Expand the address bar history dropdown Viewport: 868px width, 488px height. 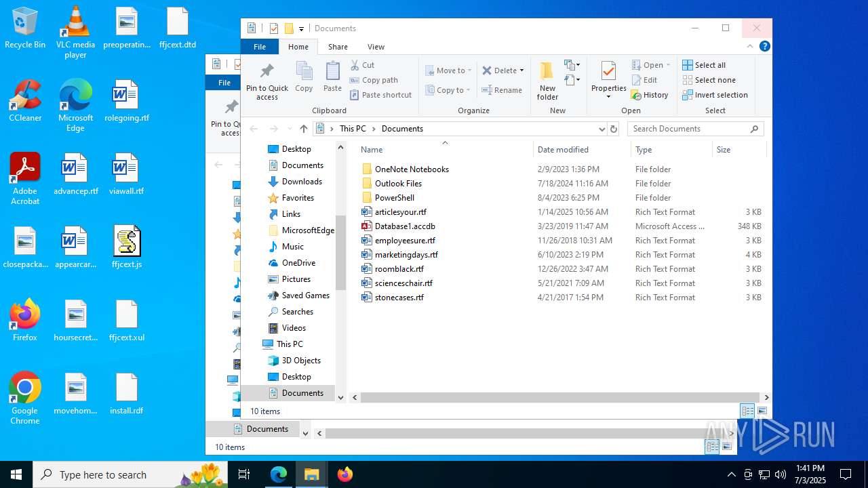pyautogui.click(x=601, y=129)
